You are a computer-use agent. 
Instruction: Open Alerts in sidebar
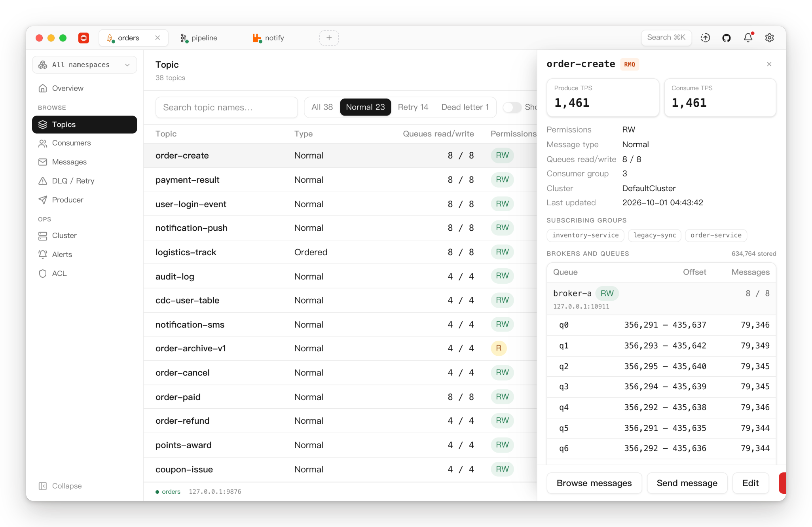(85, 254)
